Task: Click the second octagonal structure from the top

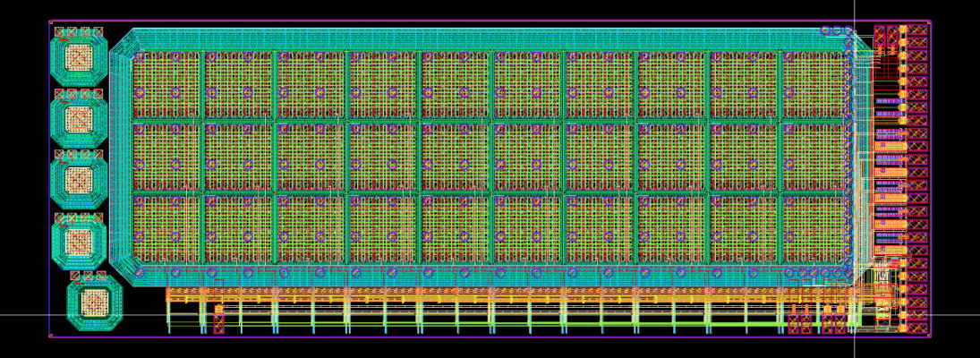Action: pyautogui.click(x=79, y=120)
